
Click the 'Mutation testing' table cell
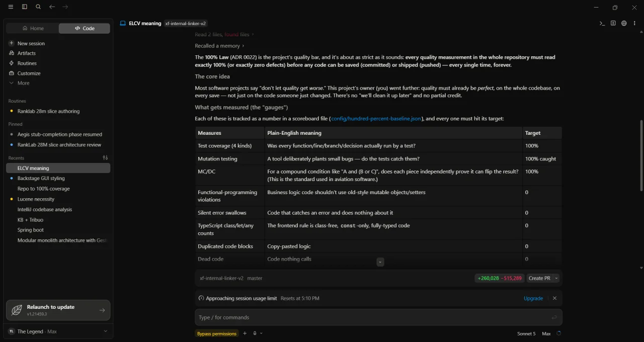tap(230, 159)
